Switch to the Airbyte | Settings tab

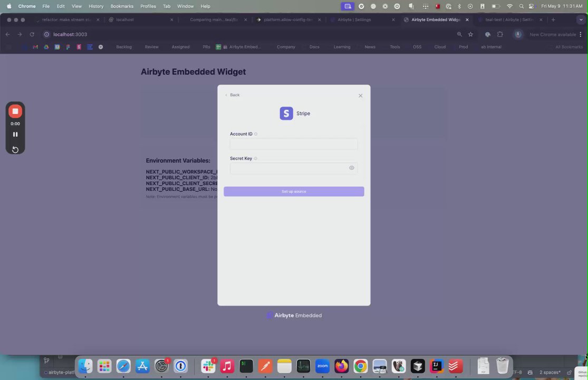click(362, 20)
